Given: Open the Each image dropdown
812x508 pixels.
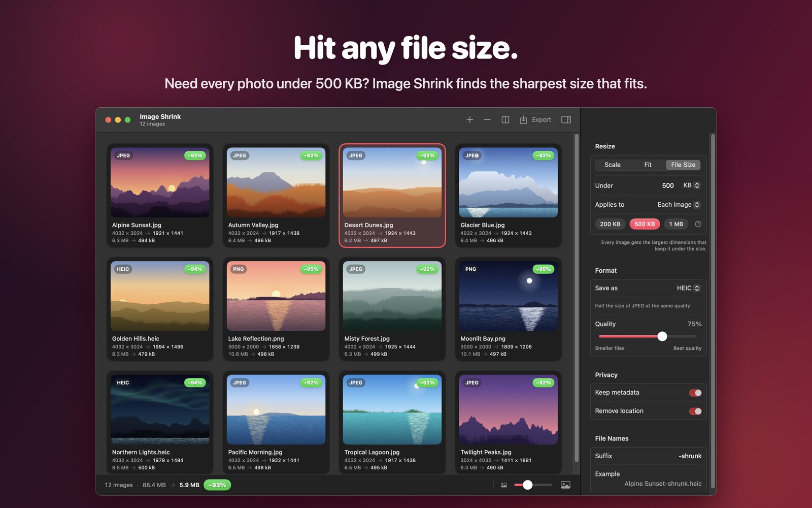Looking at the screenshot, I should click(x=679, y=205).
